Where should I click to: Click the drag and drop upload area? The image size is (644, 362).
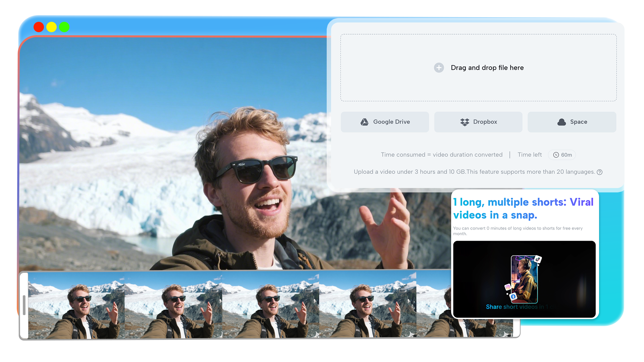pos(478,67)
